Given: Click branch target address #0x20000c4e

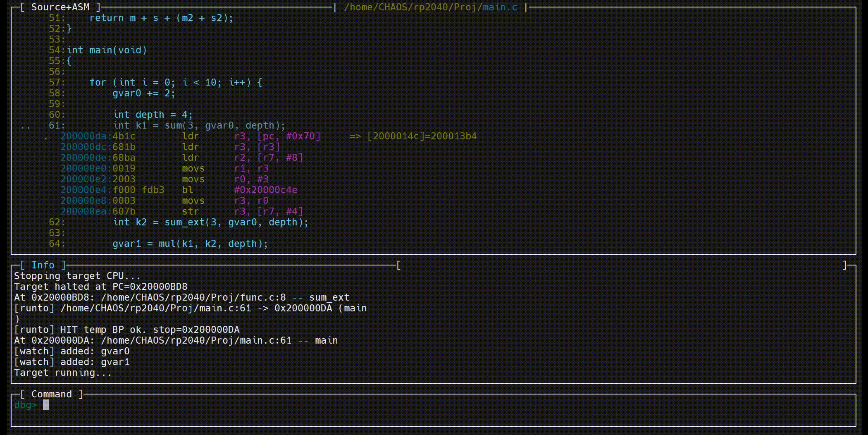Looking at the screenshot, I should pyautogui.click(x=265, y=190).
